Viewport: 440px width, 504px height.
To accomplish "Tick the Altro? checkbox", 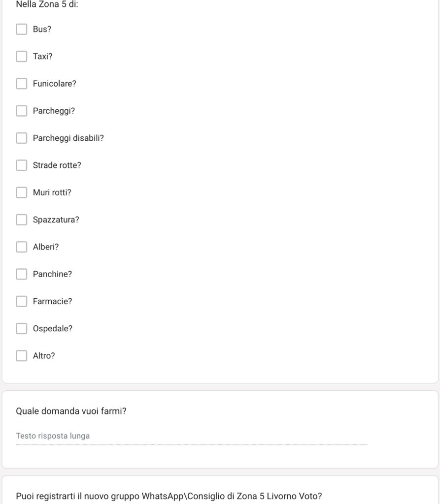I will (x=22, y=356).
